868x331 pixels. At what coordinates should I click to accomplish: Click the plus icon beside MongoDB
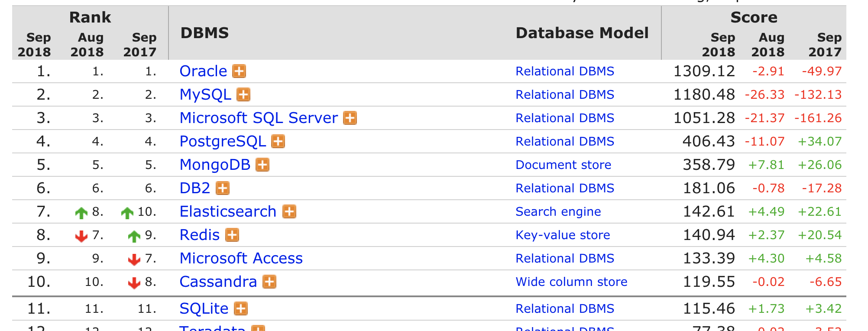tap(262, 165)
